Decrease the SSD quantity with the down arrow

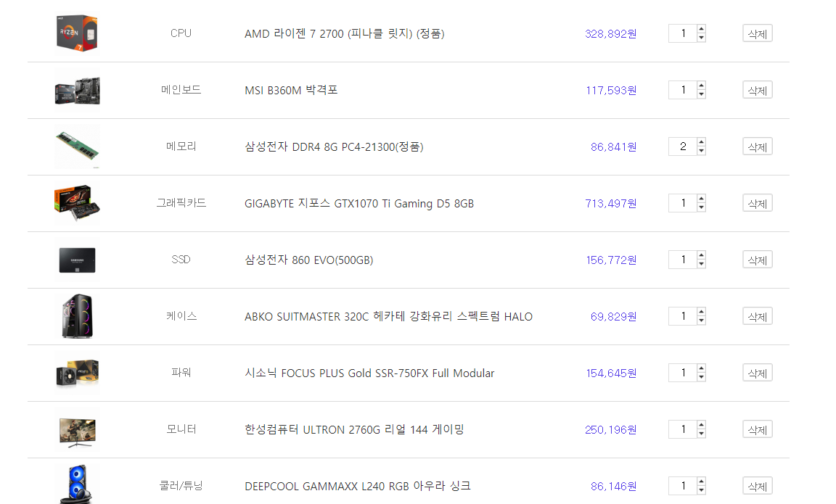[701, 264]
